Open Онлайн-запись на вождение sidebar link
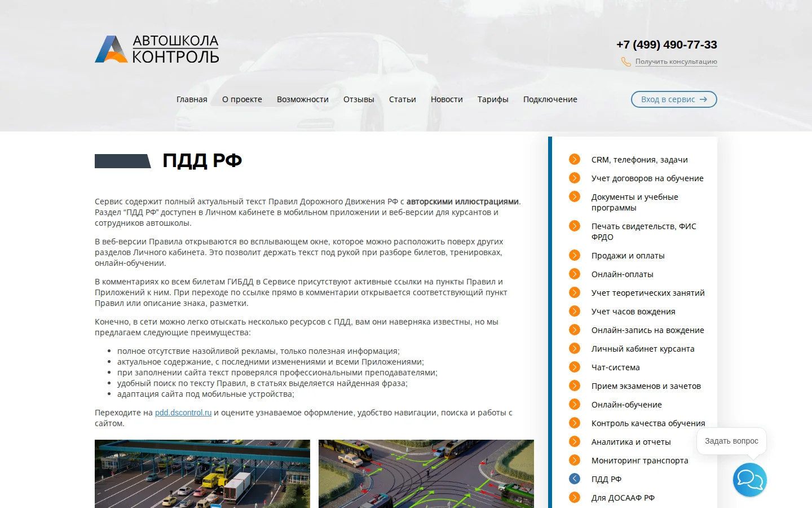This screenshot has height=508, width=812. (x=648, y=330)
